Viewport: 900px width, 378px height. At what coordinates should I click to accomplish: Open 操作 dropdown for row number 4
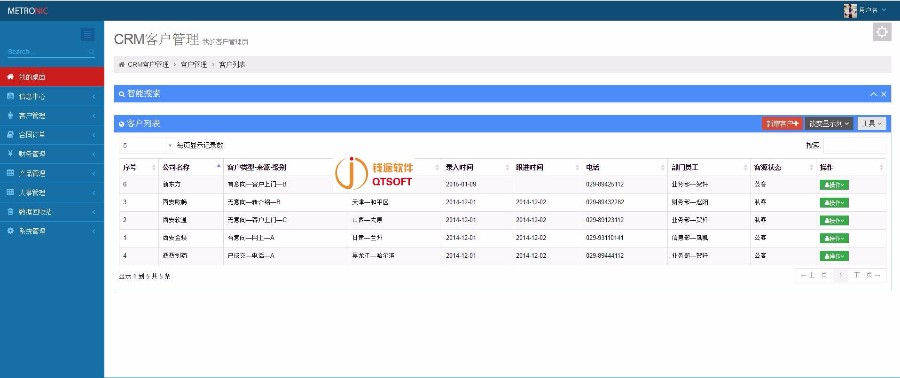(x=834, y=256)
